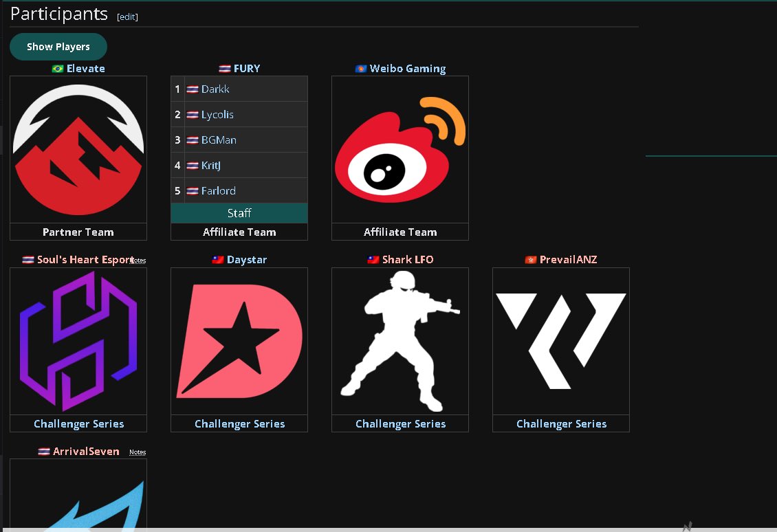
Task: Click the Show Players button
Action: [58, 47]
